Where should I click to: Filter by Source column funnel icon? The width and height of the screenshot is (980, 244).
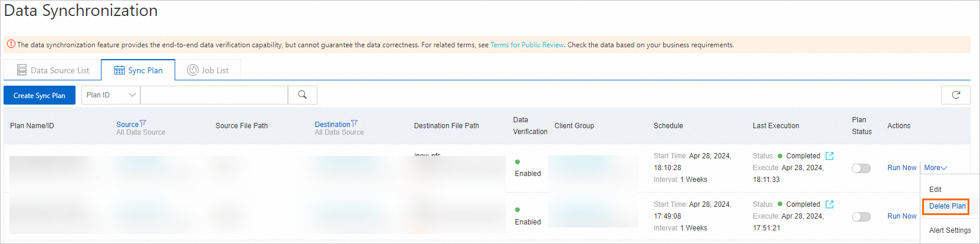click(143, 124)
